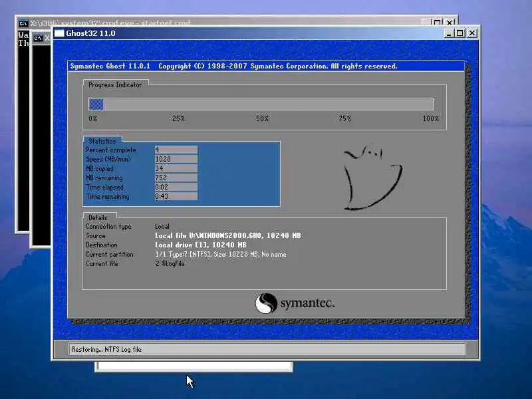This screenshot has height=399, width=532.
Task: Click the Connection type value 'Local'
Action: point(162,226)
